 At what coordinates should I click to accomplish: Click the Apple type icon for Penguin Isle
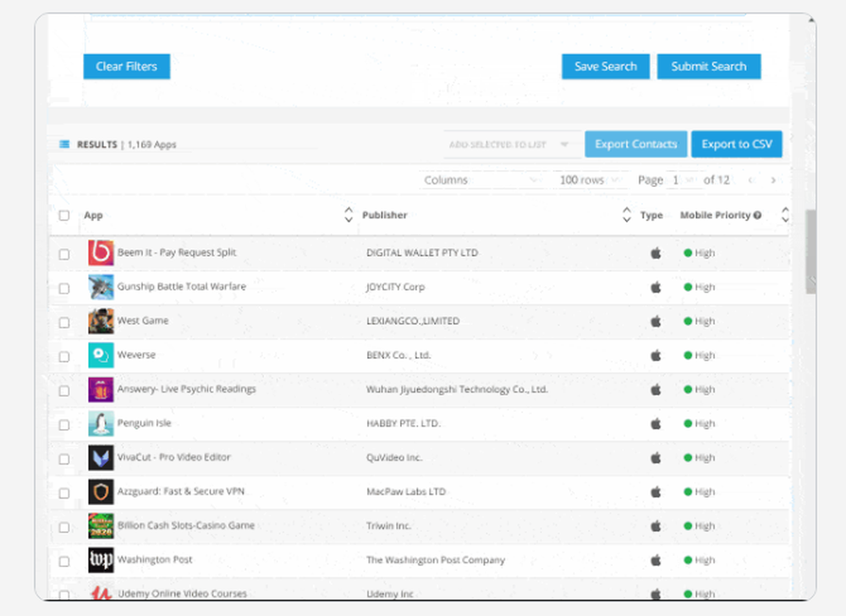coord(656,423)
